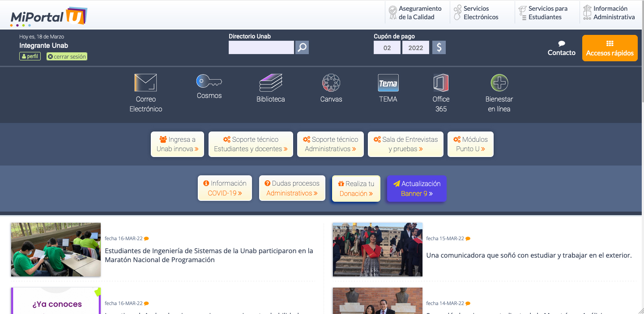This screenshot has width=644, height=314.
Task: Open the Maratón Nacional de Programación thumbnail
Action: click(56, 250)
